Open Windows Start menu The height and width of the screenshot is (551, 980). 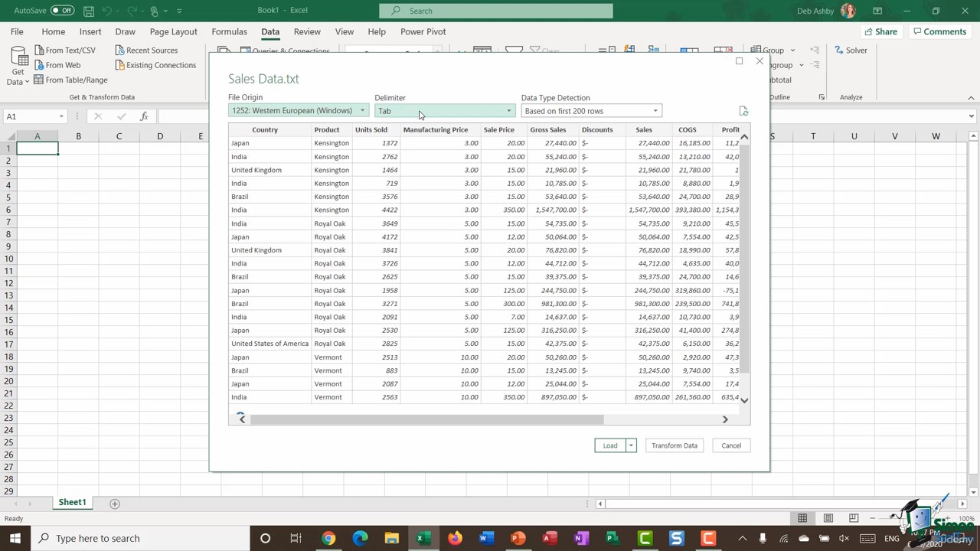[x=15, y=538]
